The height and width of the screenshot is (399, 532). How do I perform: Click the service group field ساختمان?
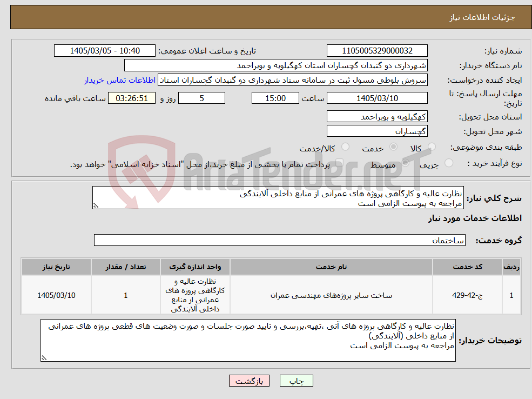tap(280, 241)
